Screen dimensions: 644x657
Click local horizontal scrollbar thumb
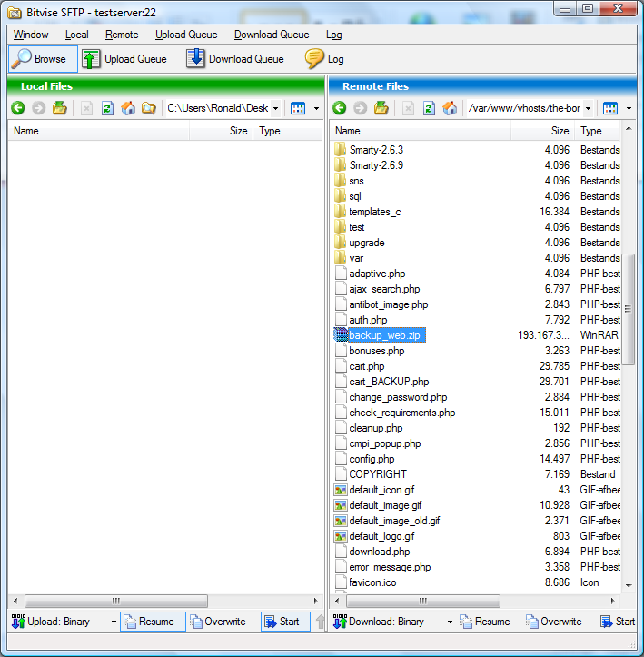coord(116,601)
